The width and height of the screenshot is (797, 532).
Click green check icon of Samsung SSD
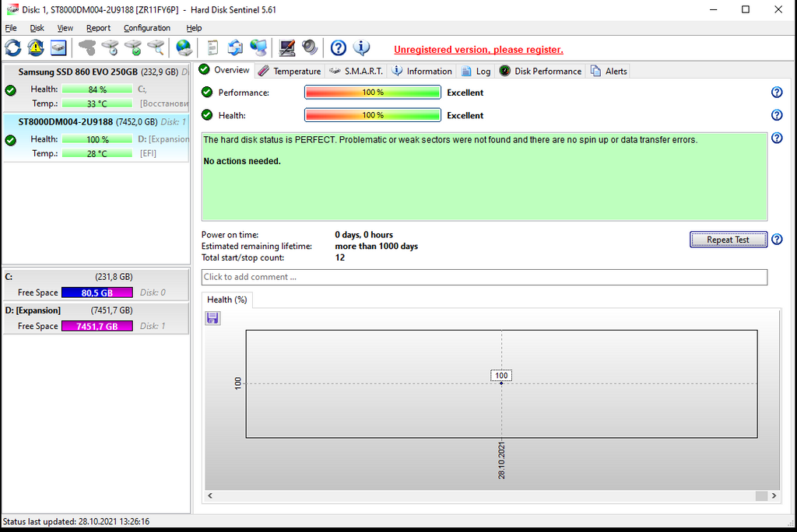(x=10, y=90)
